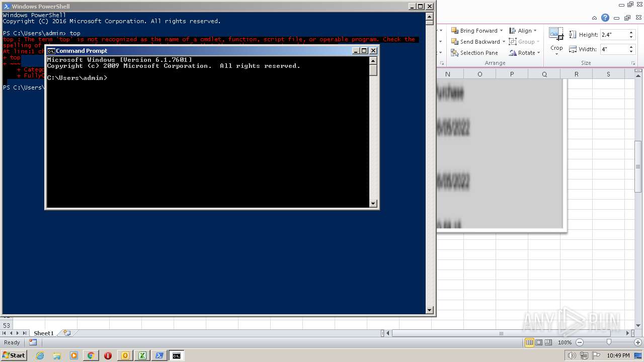Select column S header in Excel

click(x=608, y=74)
